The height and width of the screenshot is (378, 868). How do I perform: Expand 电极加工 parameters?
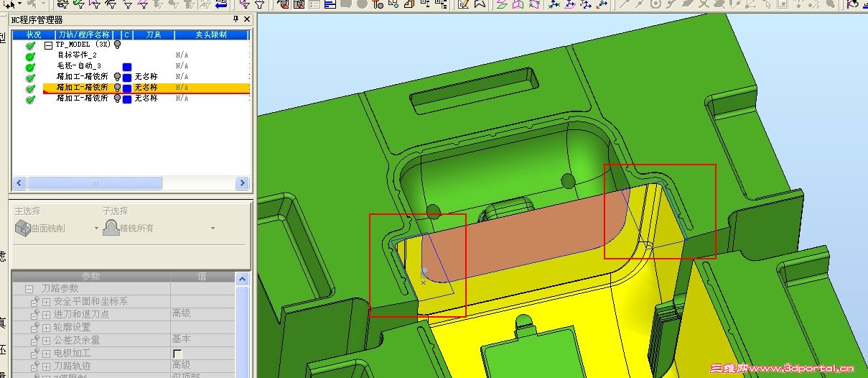point(46,353)
